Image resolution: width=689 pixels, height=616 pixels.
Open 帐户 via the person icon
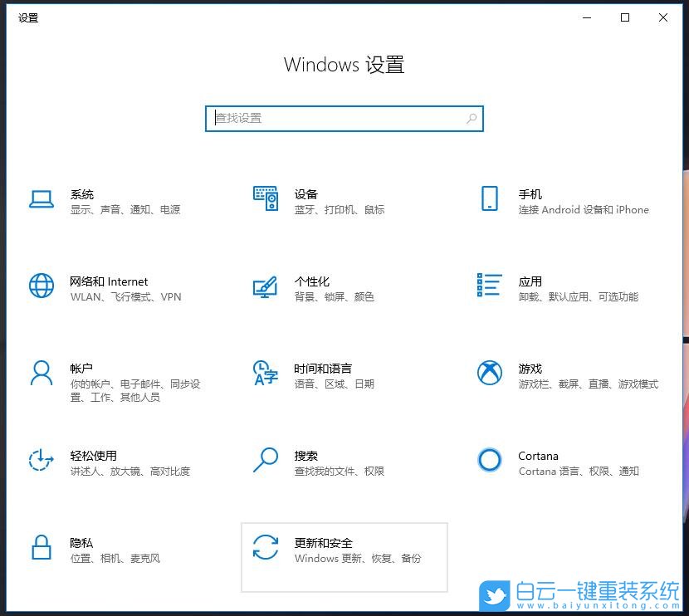pyautogui.click(x=42, y=374)
